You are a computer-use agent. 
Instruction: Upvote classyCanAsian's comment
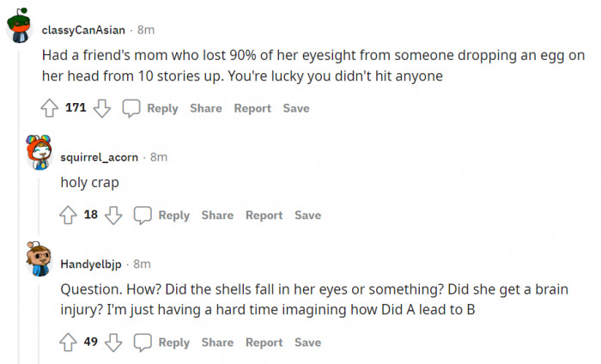click(50, 108)
